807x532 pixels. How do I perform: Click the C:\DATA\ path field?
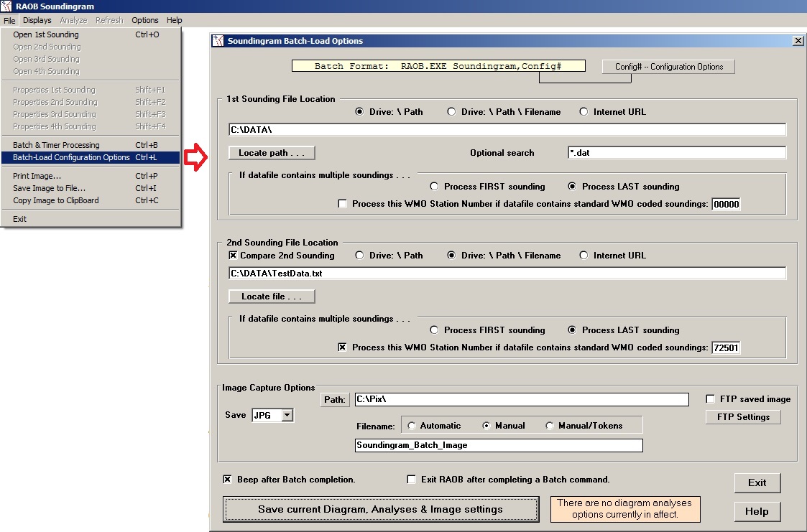coord(507,129)
